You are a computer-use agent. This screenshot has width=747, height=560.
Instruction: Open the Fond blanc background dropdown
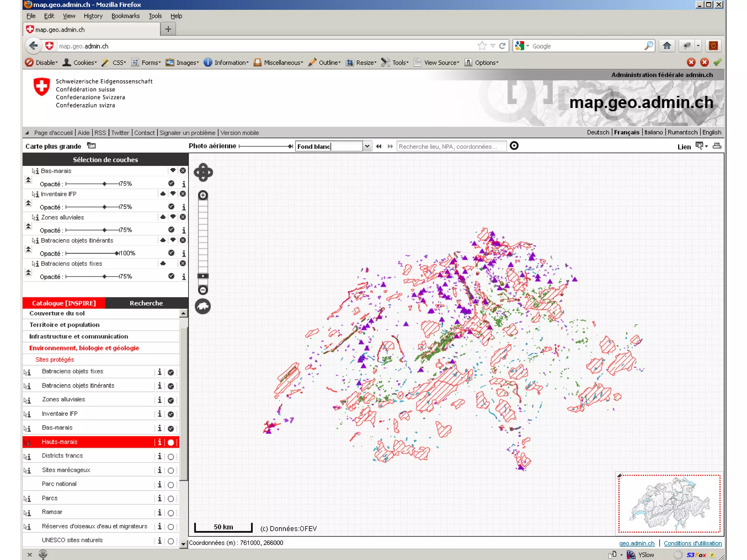tap(367, 147)
